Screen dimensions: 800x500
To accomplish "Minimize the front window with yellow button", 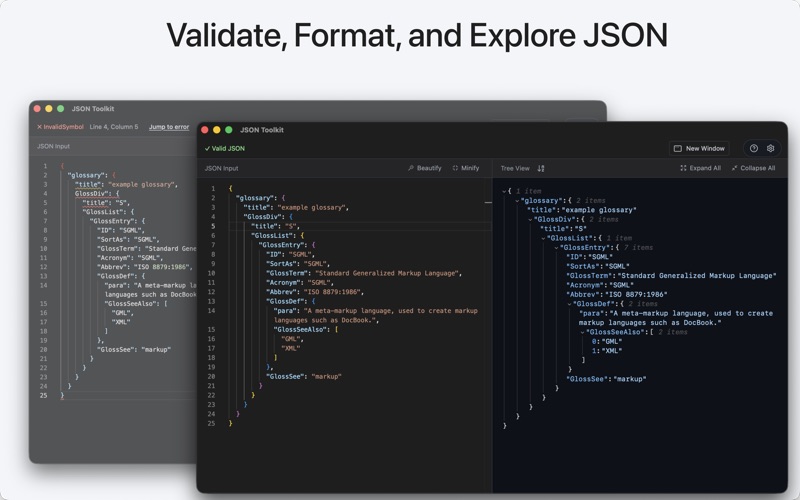I will click(x=216, y=130).
